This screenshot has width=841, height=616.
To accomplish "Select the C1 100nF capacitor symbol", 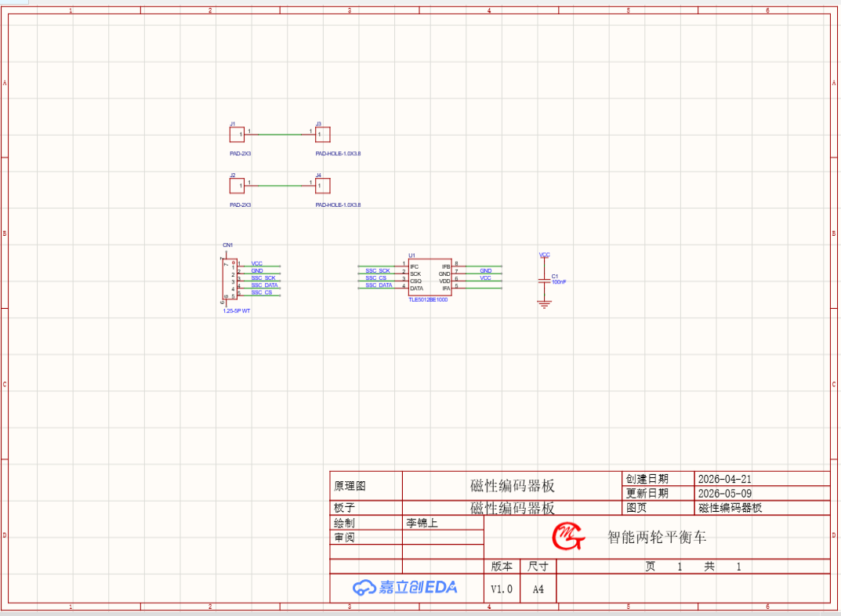I will pos(545,281).
